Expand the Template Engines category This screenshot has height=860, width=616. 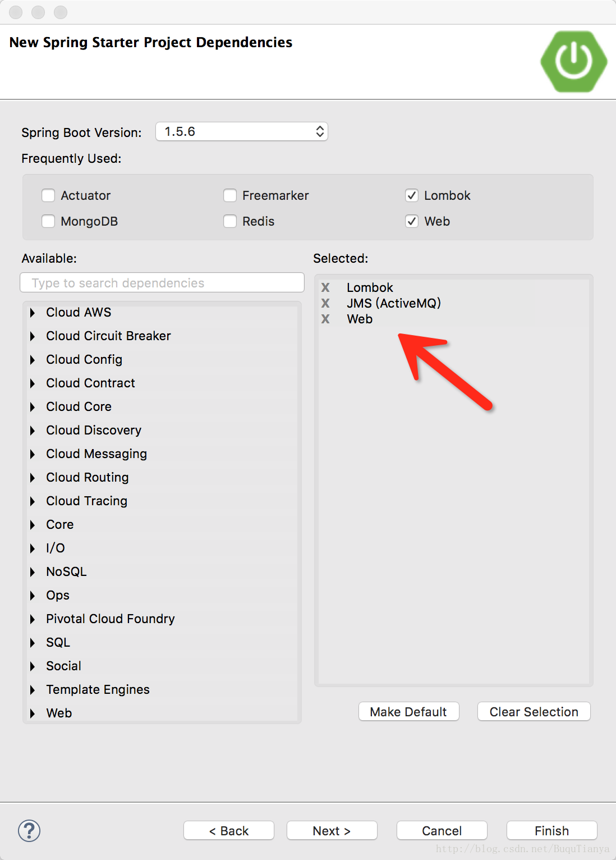point(33,690)
